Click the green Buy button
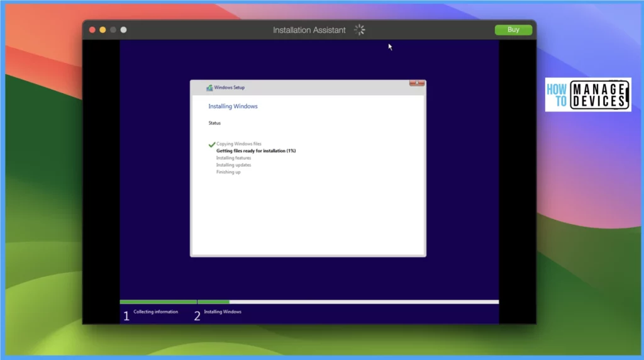 click(513, 30)
